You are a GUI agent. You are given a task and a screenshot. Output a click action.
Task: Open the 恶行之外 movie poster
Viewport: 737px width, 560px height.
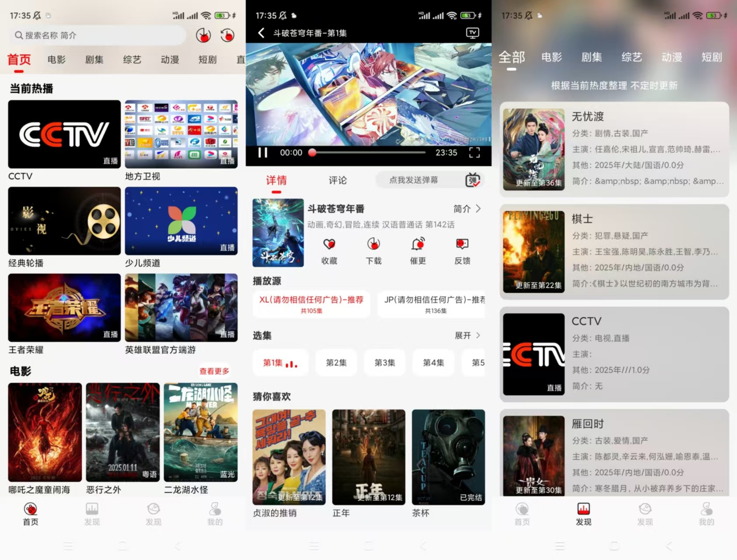pyautogui.click(x=123, y=432)
